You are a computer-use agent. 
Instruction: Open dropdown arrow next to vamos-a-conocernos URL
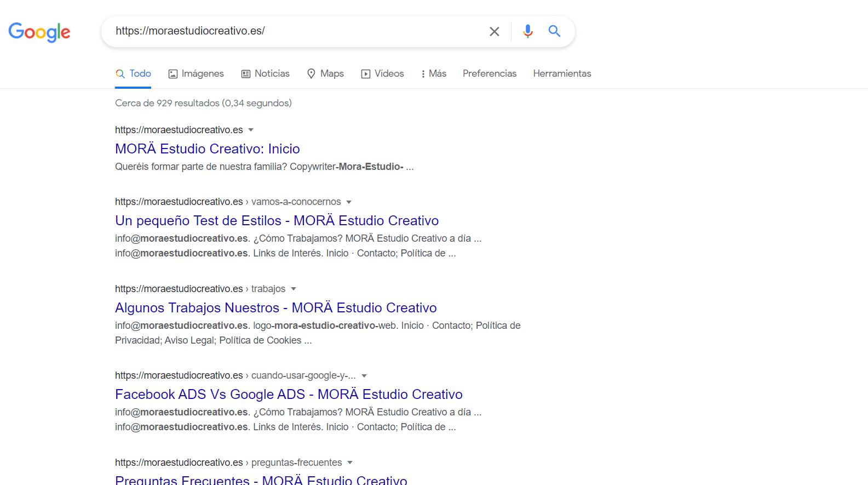coord(349,202)
